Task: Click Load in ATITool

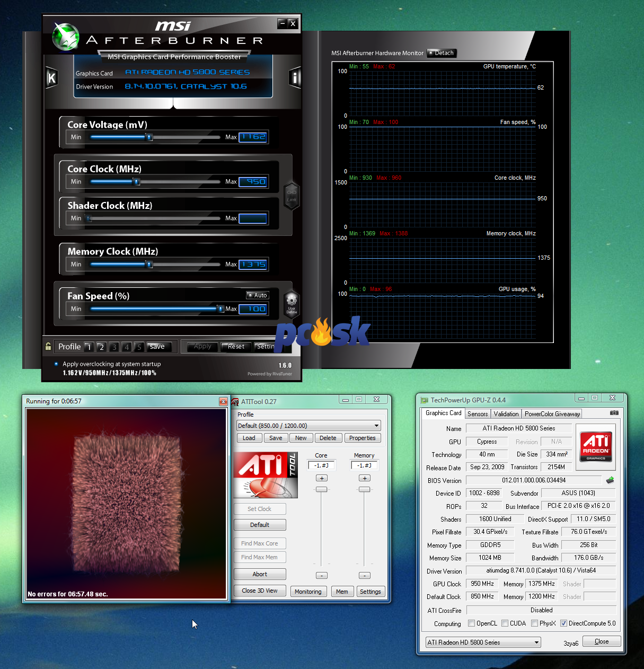Action: click(x=249, y=438)
